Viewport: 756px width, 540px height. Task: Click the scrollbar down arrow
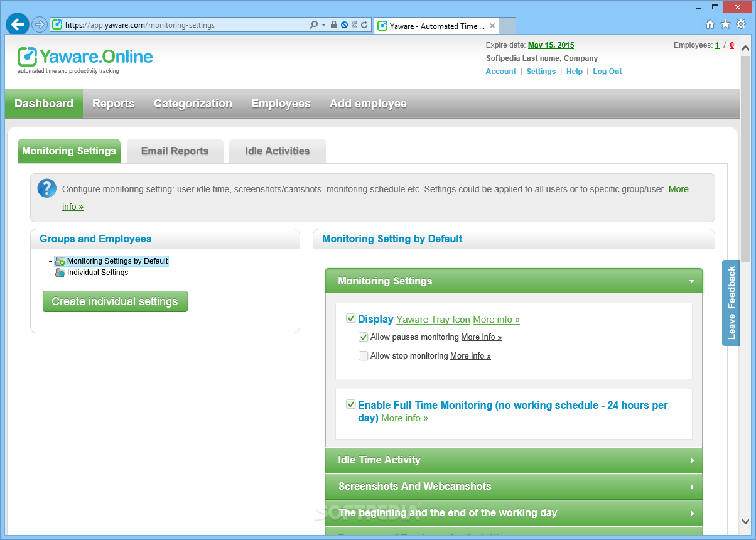pos(745,522)
